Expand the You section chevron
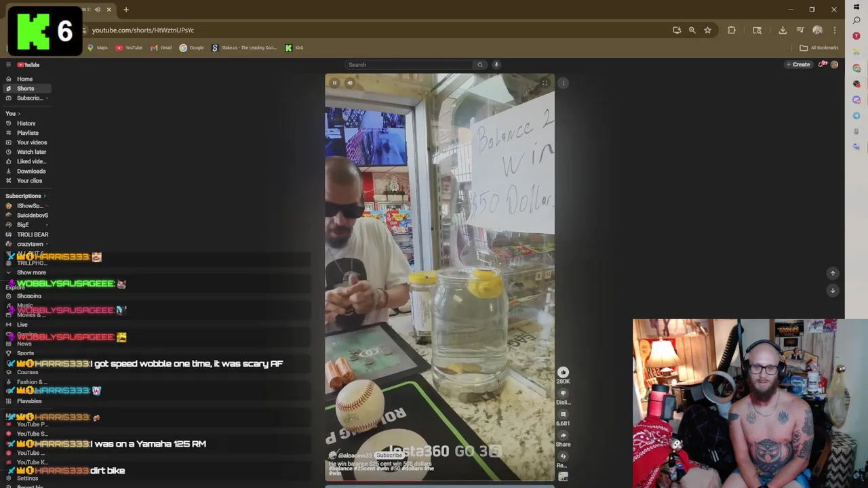The image size is (868, 488). click(x=19, y=114)
